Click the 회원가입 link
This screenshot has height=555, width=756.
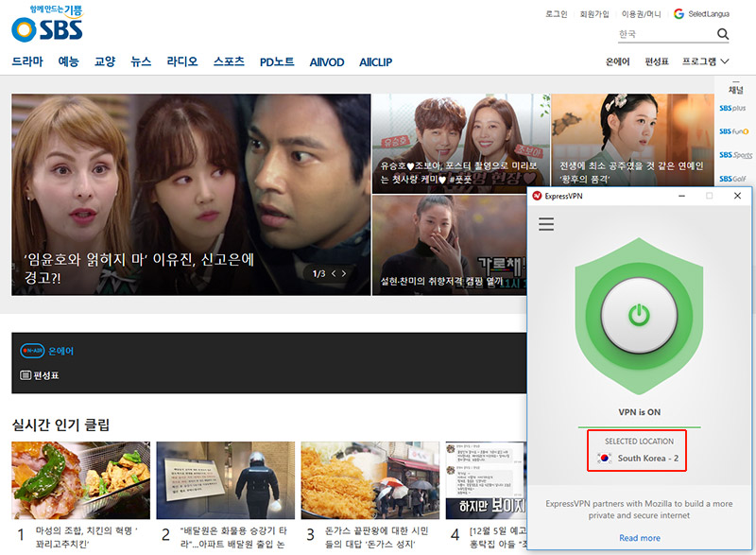[x=594, y=14]
